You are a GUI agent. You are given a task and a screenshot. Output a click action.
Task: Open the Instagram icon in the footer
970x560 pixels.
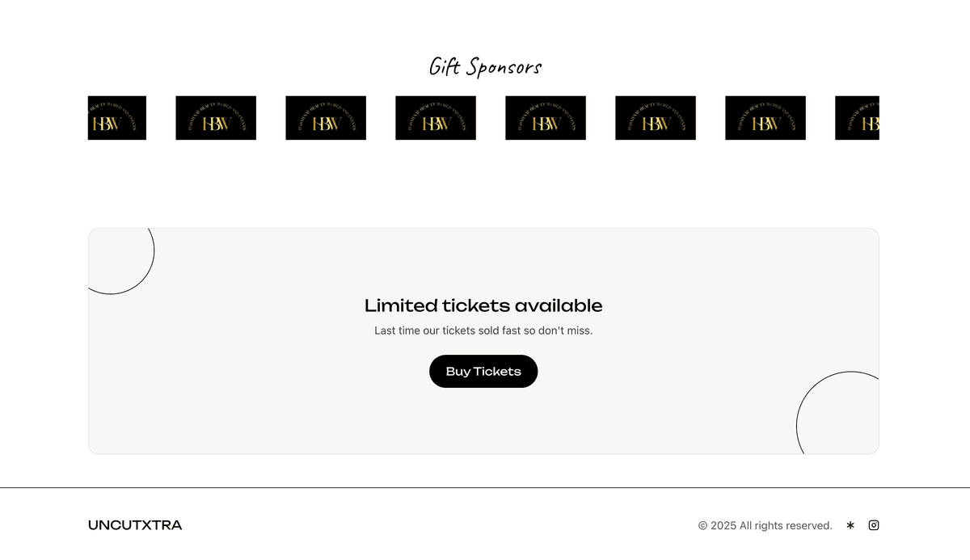click(x=874, y=525)
